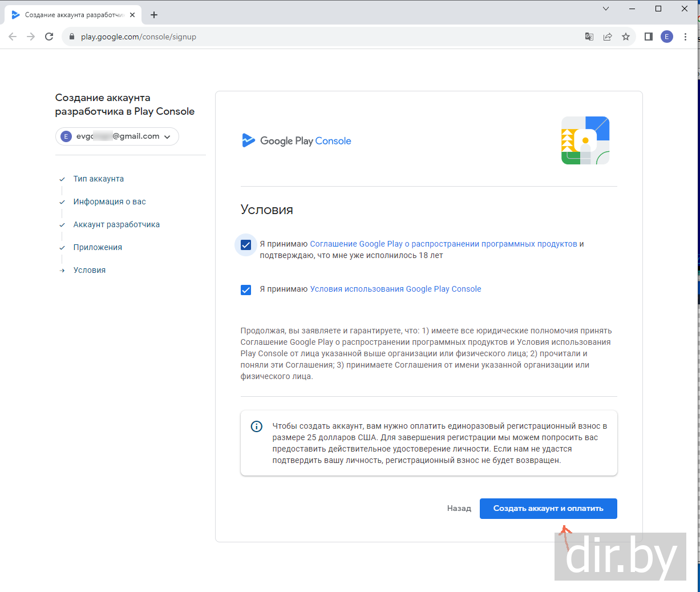This screenshot has height=592, width=700.
Task: Click the 'Назад' button
Action: 459,508
